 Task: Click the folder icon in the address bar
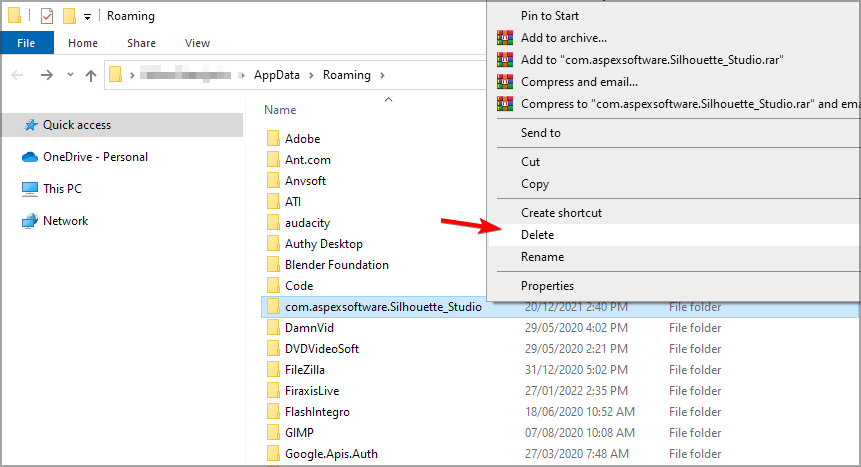pyautogui.click(x=115, y=74)
